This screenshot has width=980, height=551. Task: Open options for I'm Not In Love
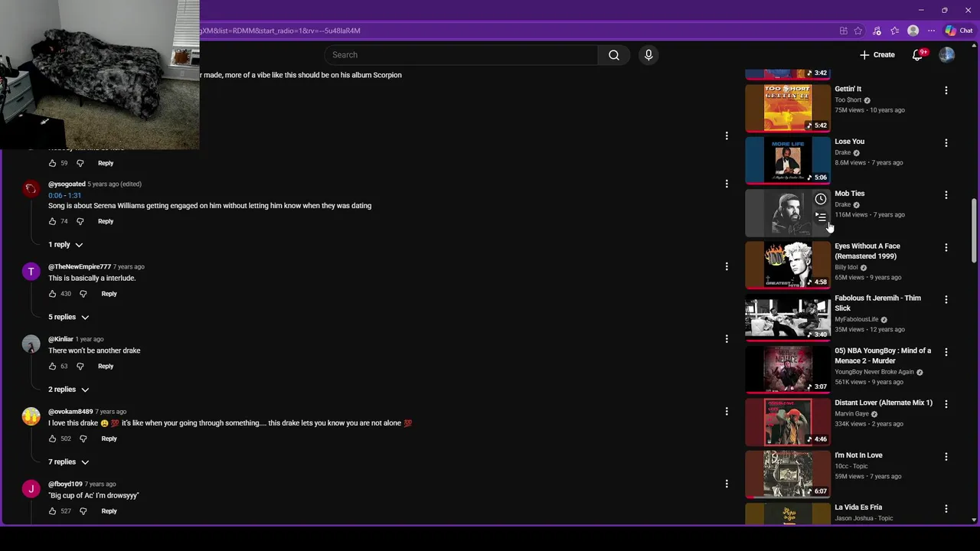[x=946, y=457]
